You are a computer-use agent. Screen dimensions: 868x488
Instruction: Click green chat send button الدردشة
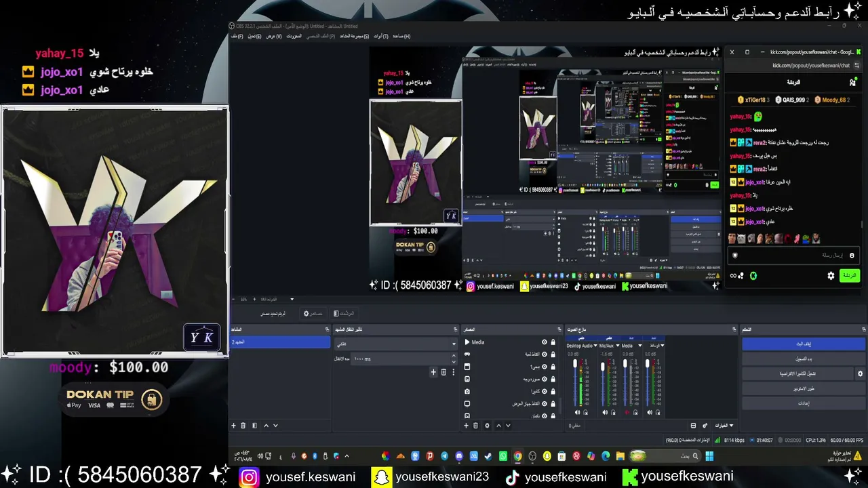pyautogui.click(x=849, y=276)
